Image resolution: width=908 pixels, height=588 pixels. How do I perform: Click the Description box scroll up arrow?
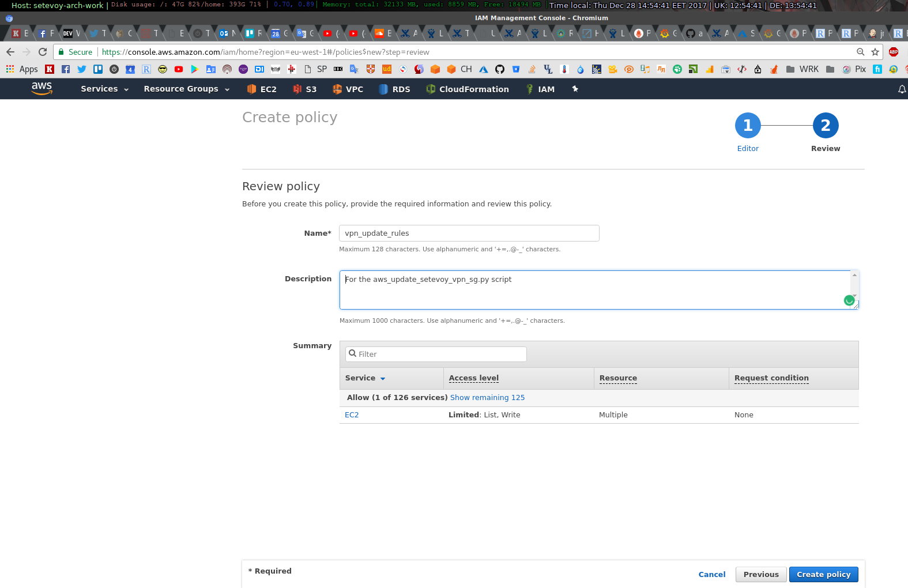[x=854, y=275]
